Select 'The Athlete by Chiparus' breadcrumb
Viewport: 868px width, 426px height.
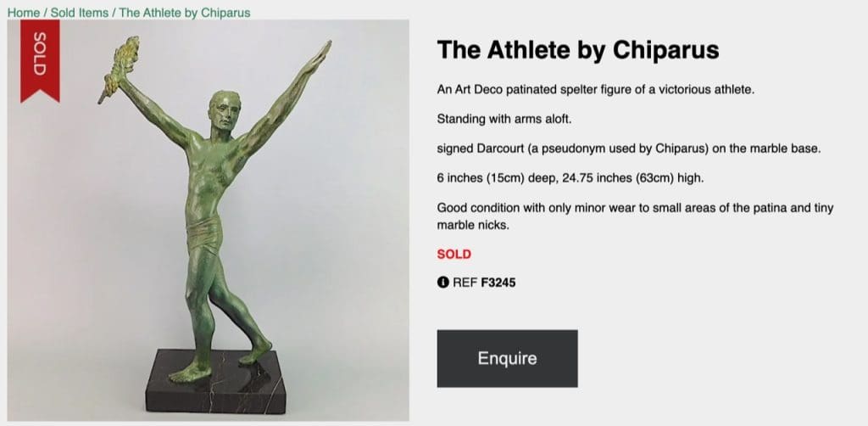pyautogui.click(x=184, y=13)
